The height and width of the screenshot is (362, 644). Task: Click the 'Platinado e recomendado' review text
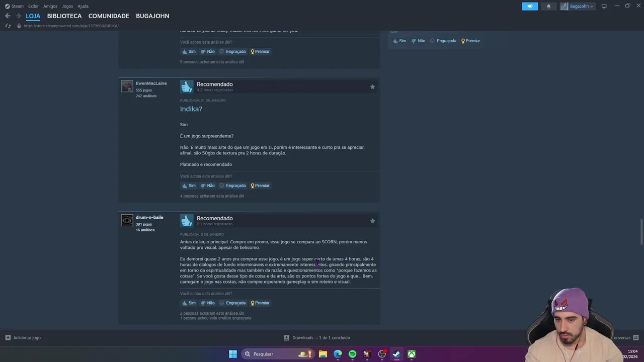click(x=206, y=164)
